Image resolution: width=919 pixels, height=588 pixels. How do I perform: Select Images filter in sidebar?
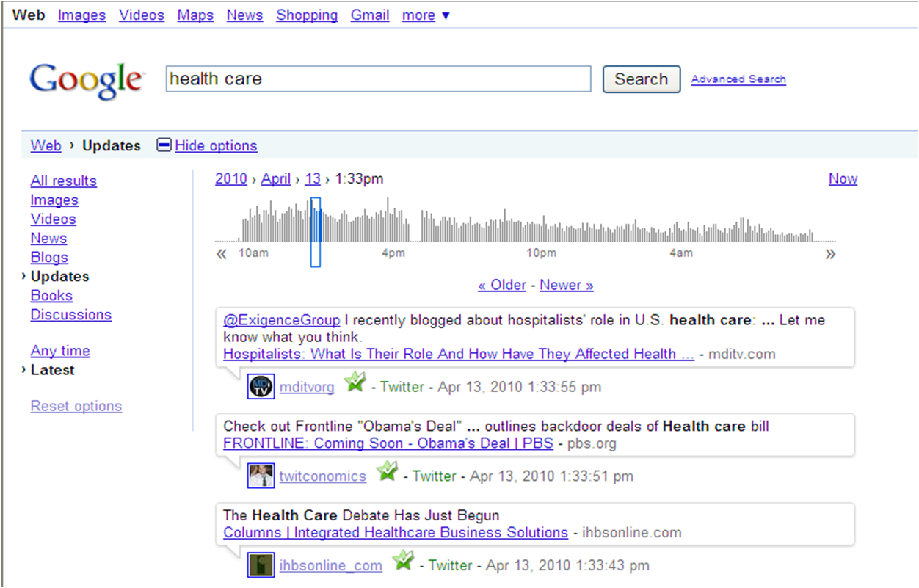point(54,200)
